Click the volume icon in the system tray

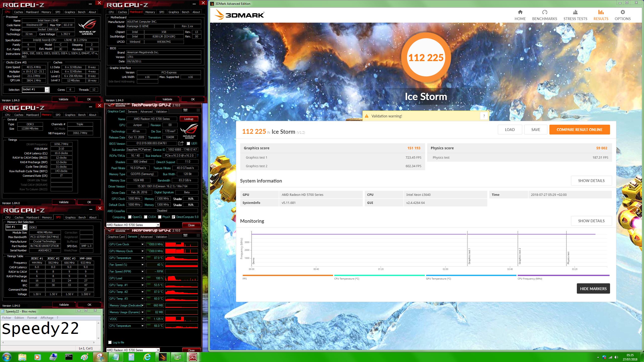pos(616,357)
